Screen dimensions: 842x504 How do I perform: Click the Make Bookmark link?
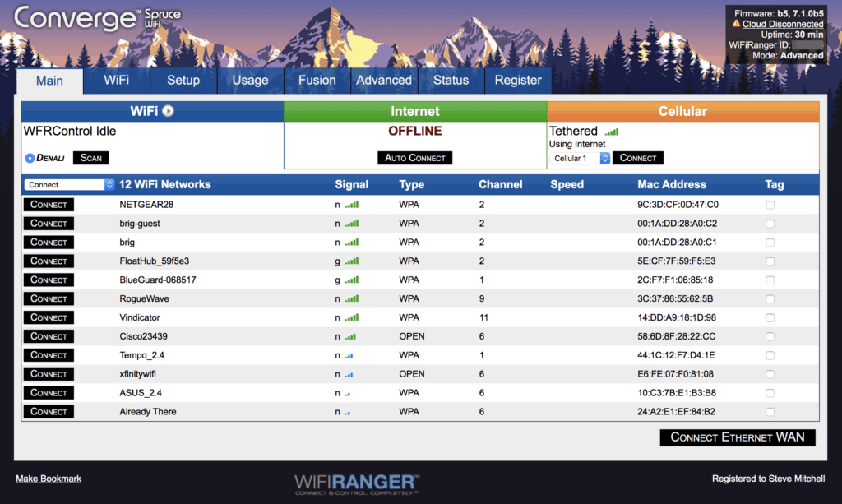click(x=49, y=479)
